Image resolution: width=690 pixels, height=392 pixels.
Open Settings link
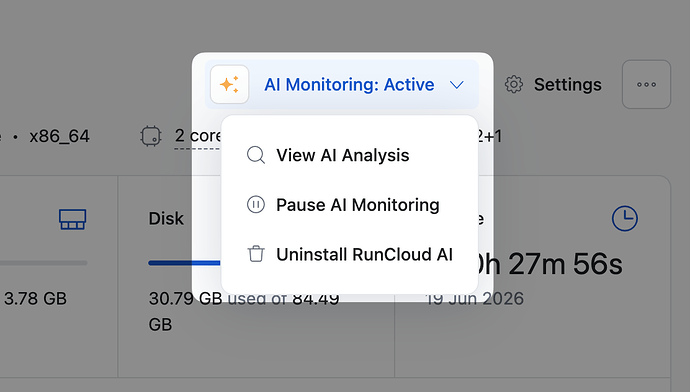coord(568,84)
